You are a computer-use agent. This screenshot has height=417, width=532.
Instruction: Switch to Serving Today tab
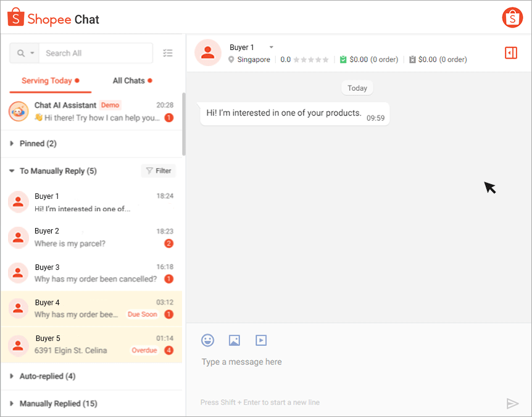coord(50,81)
